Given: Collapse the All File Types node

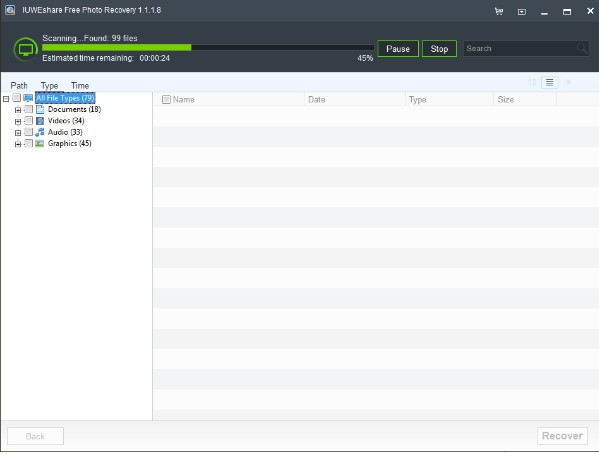Looking at the screenshot, I should pyautogui.click(x=6, y=99).
